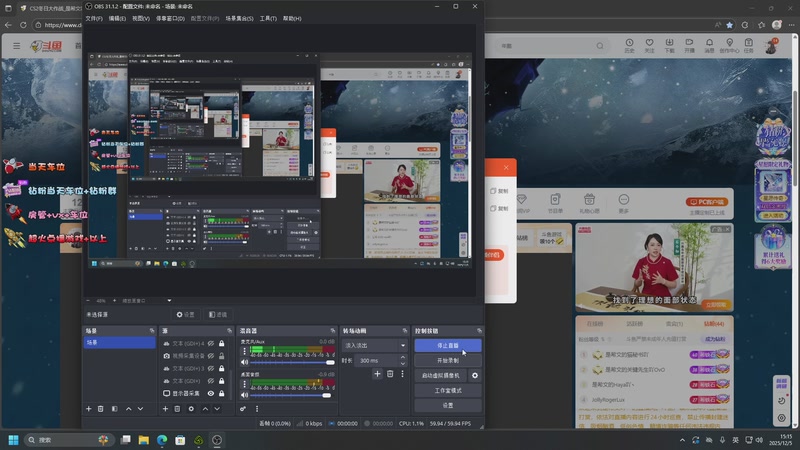Open 消息 bell icon in browser page

(x=709, y=45)
